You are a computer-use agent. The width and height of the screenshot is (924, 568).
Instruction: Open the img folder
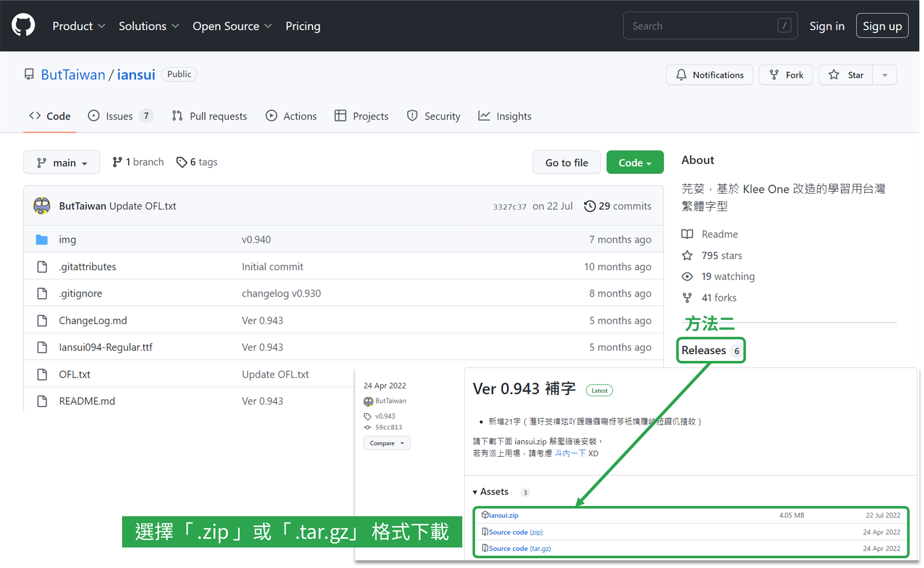[67, 239]
